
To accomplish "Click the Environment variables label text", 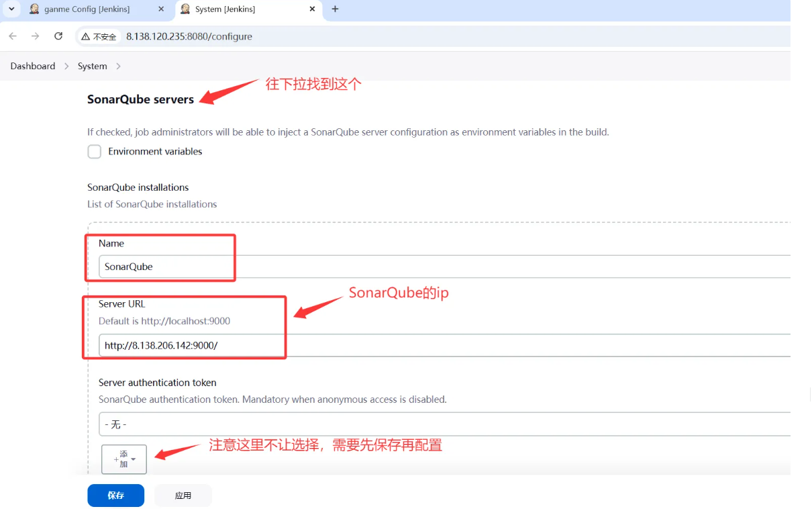I will click(x=155, y=152).
